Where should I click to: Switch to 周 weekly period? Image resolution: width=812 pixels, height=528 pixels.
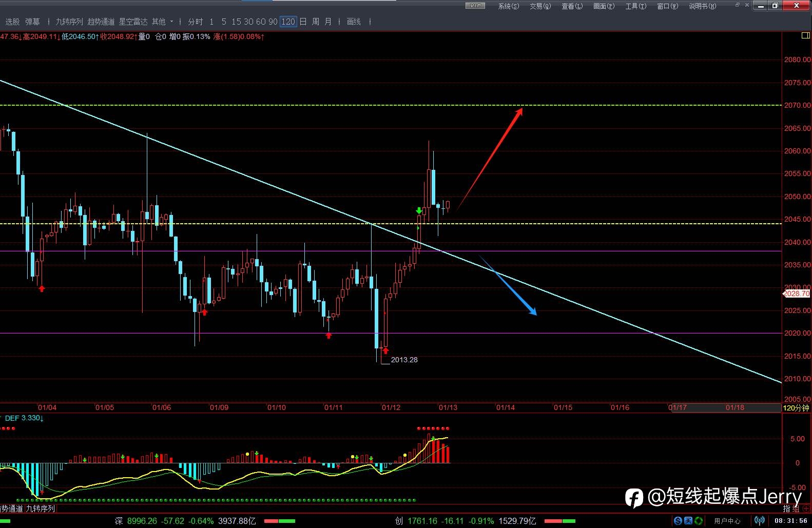(x=315, y=22)
